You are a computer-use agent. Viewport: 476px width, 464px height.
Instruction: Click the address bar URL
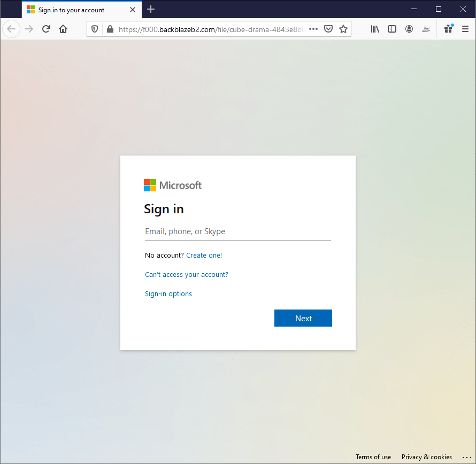click(x=211, y=29)
